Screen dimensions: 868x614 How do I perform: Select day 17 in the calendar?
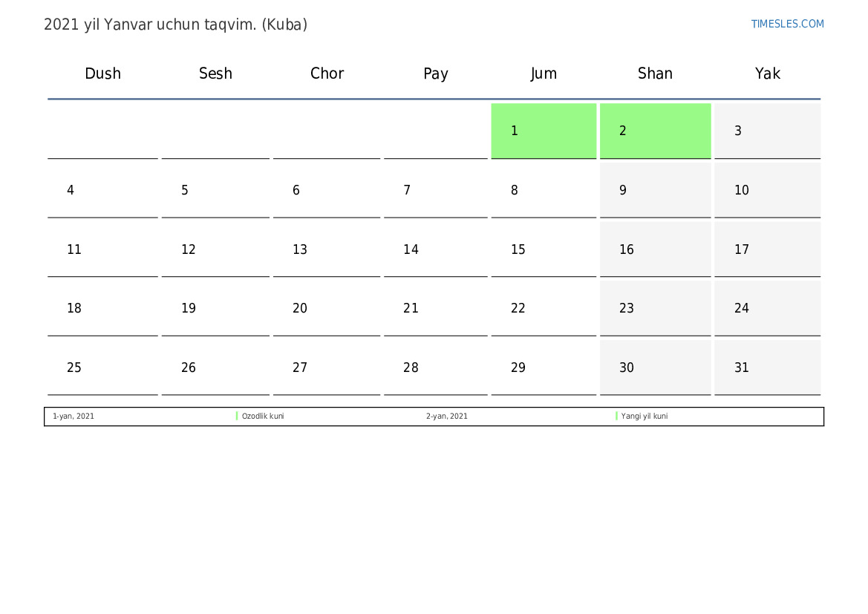(767, 249)
